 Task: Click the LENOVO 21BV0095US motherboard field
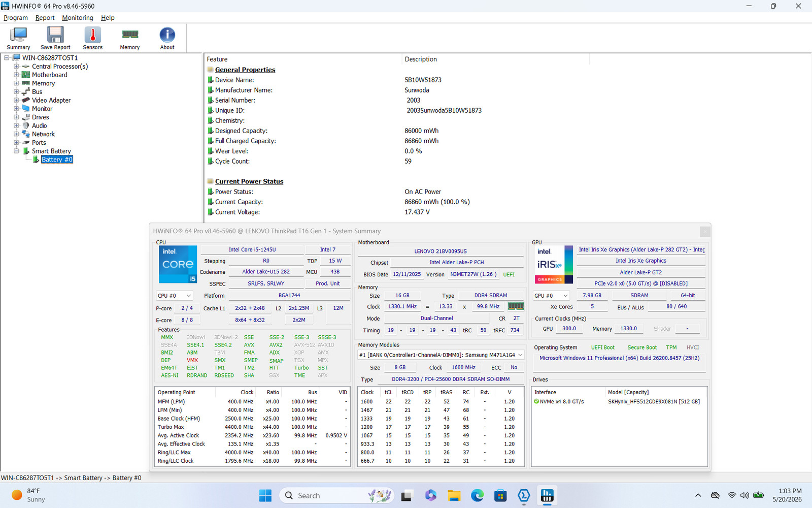[441, 251]
